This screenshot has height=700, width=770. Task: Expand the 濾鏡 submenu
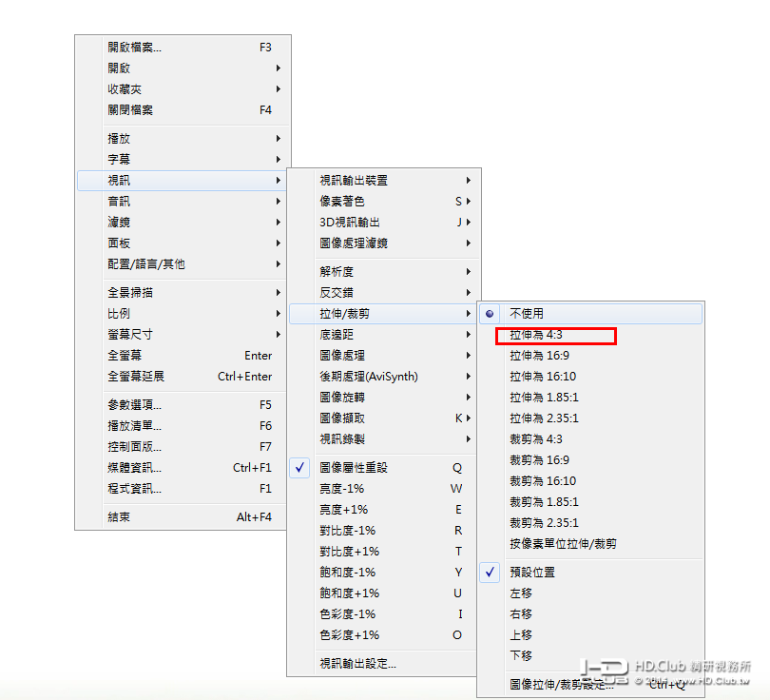click(182, 223)
